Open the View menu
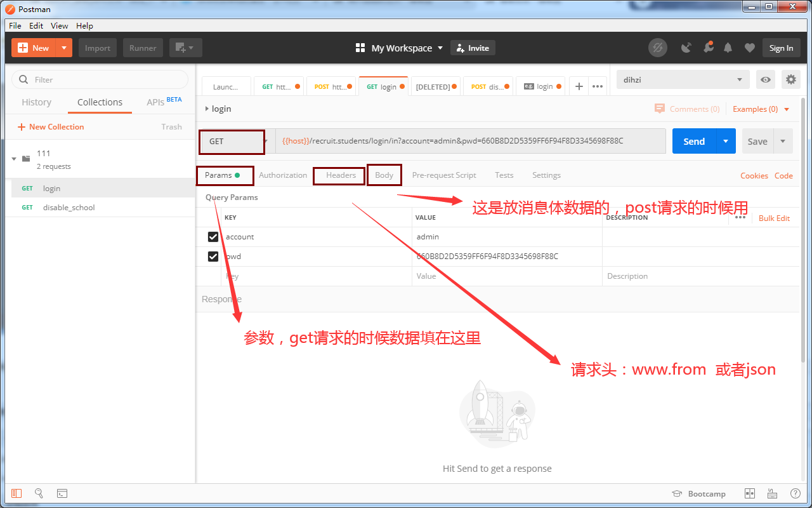 [59, 26]
